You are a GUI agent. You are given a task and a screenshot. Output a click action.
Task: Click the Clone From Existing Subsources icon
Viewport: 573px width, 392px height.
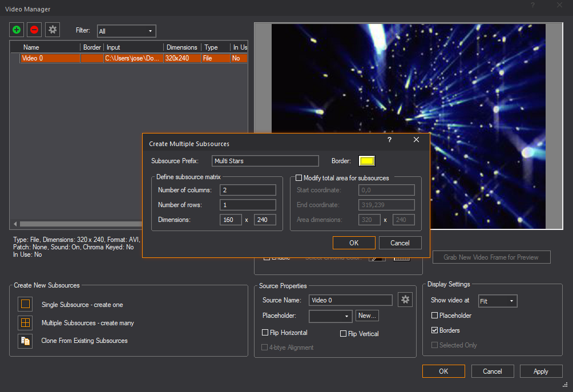25,341
